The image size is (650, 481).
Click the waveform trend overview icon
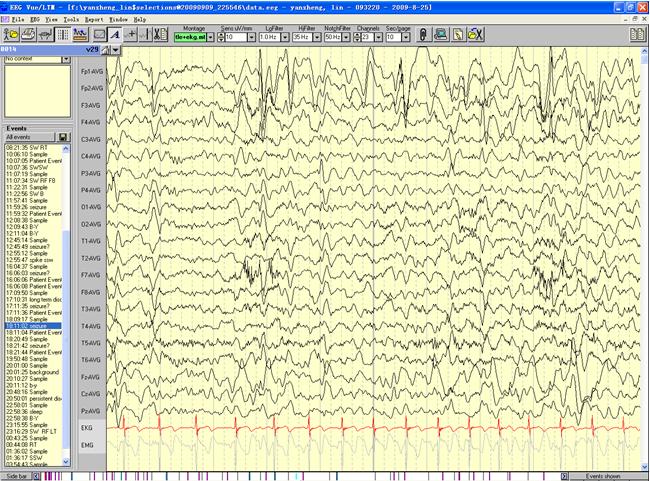[x=80, y=35]
